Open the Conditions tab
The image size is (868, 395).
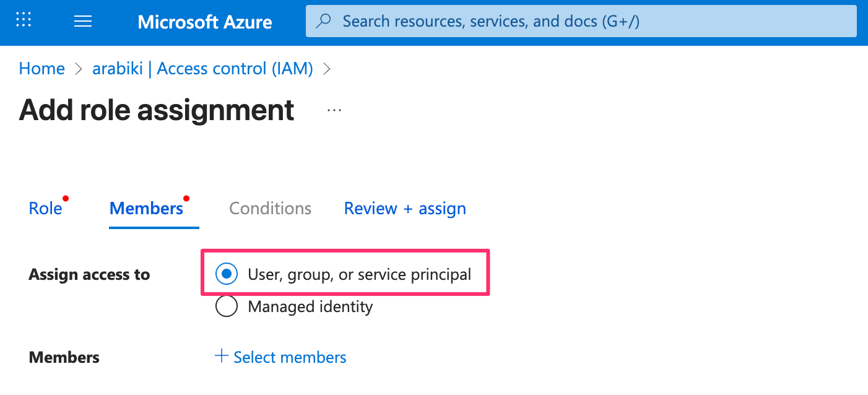(x=270, y=209)
